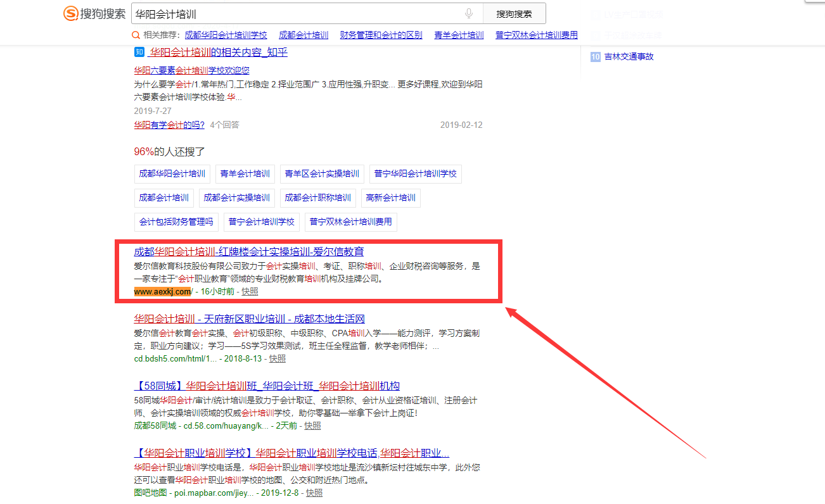Click the microphone voice search icon

pos(469,13)
